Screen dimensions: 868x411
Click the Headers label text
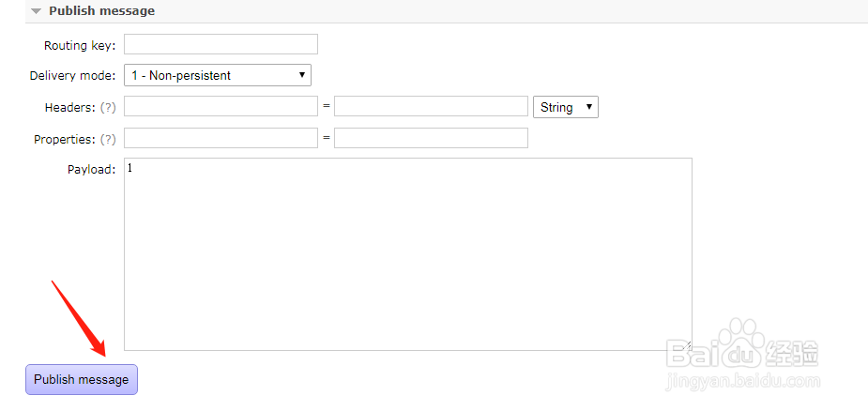(69, 108)
